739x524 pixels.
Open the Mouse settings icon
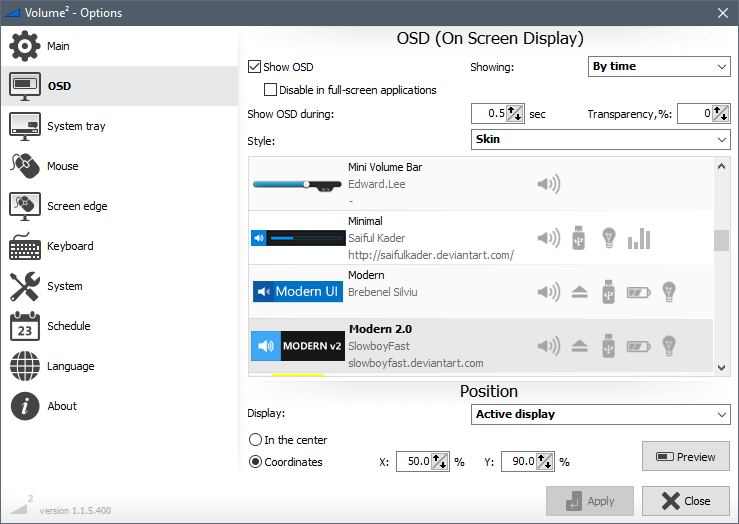pyautogui.click(x=25, y=166)
